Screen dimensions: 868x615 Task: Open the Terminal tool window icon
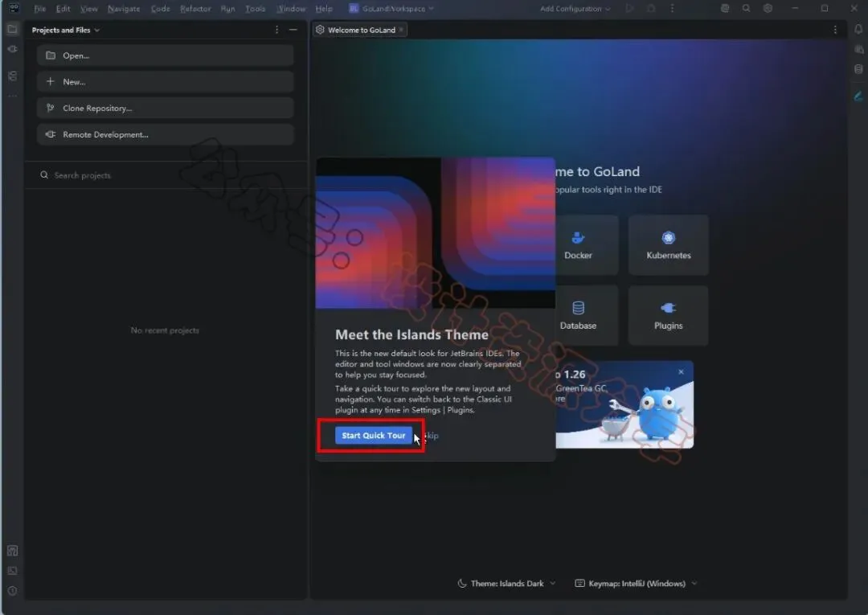[12, 571]
